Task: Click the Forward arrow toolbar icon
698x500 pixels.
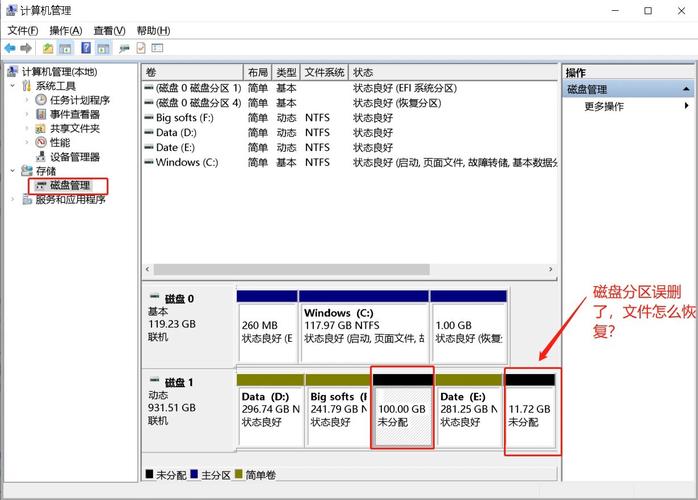Action: click(x=26, y=48)
